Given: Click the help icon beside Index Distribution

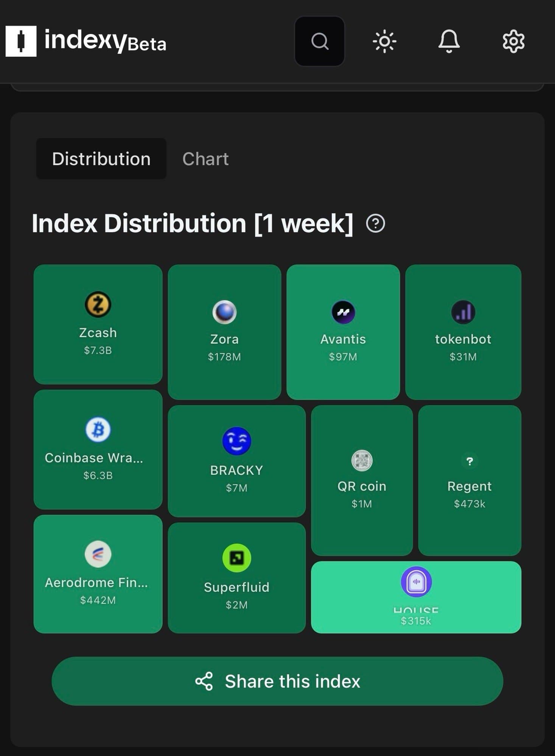Looking at the screenshot, I should point(375,223).
